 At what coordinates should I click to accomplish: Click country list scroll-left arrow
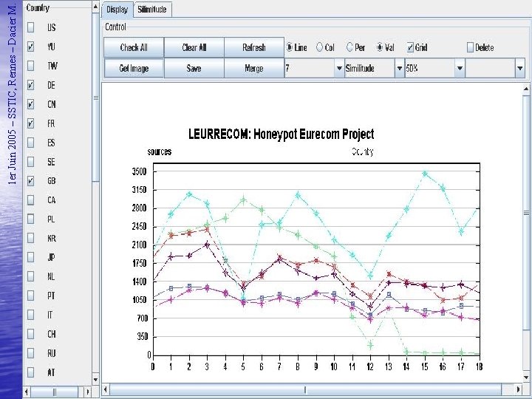27,392
